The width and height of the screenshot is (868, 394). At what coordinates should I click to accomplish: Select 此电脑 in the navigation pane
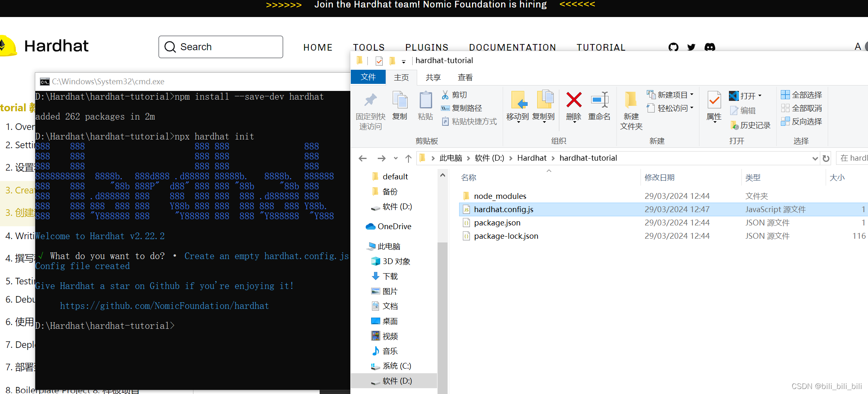pos(384,246)
